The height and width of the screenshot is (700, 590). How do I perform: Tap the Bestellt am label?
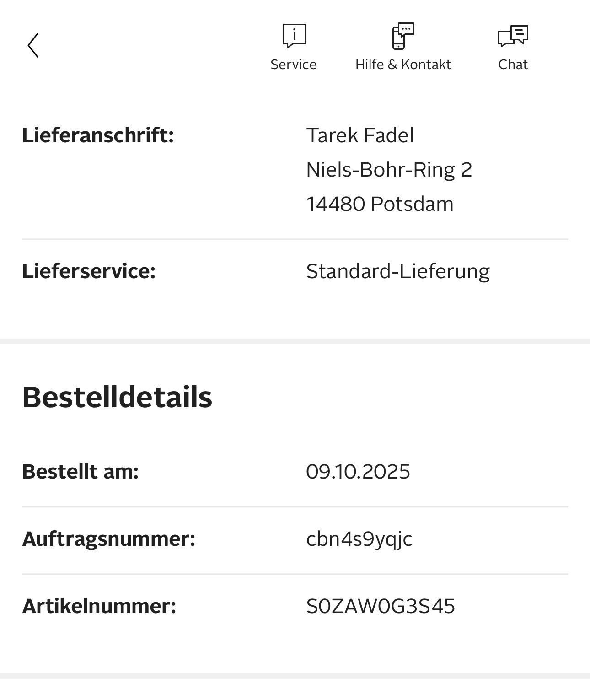[x=80, y=471]
